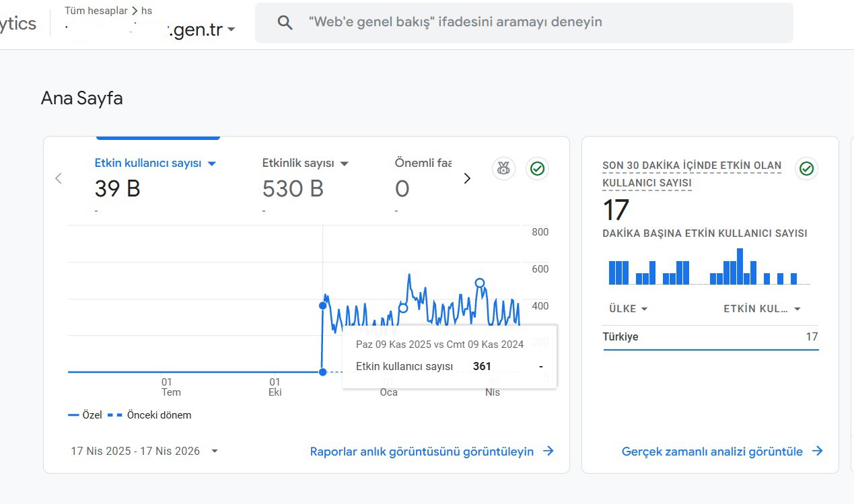This screenshot has height=504, width=854.
Task: Go to previous metrics with the left chevron
Action: (59, 178)
